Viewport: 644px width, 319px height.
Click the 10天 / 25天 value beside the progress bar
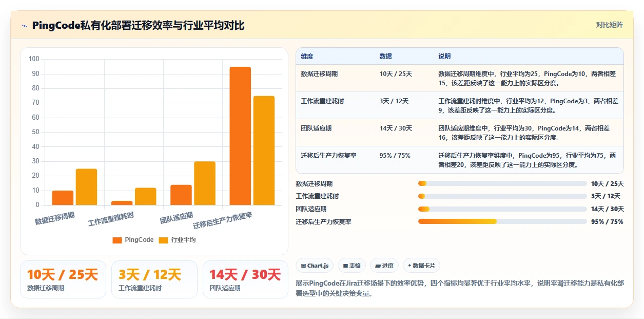tap(608, 183)
